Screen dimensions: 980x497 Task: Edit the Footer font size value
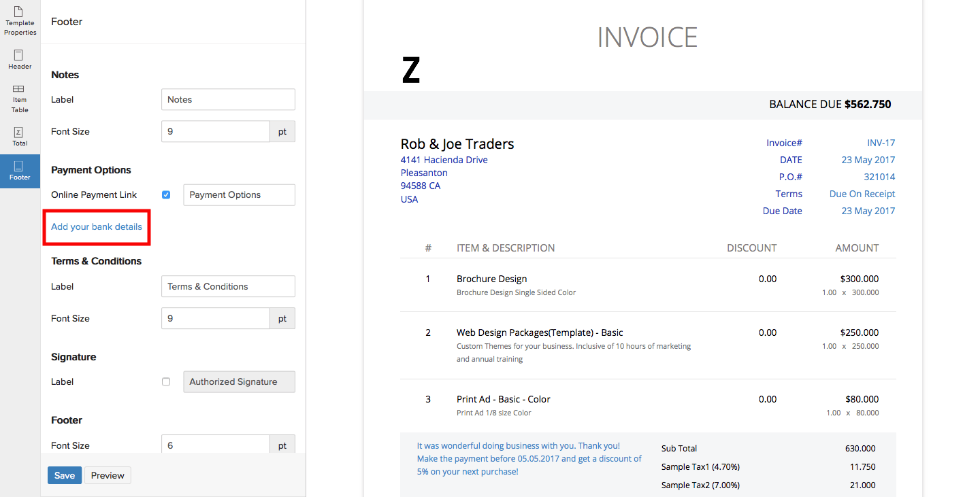pos(215,445)
